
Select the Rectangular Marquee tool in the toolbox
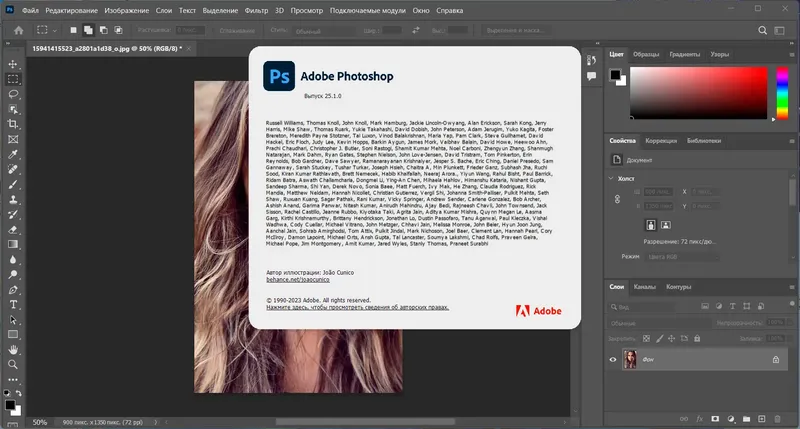pos(13,79)
